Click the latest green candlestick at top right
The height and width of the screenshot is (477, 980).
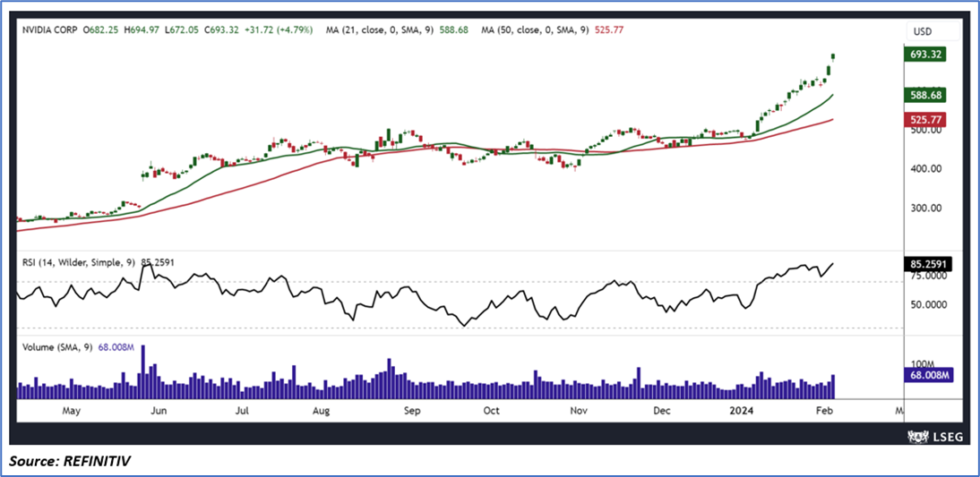pyautogui.click(x=832, y=57)
